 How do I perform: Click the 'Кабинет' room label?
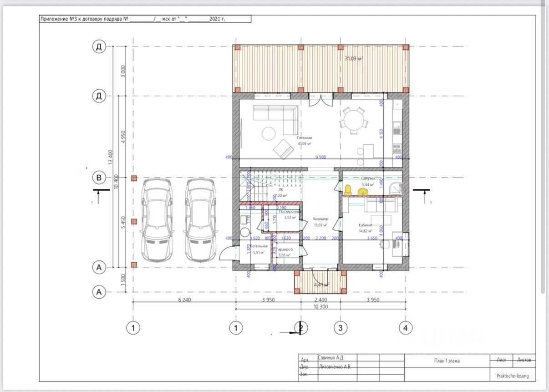coord(366,225)
